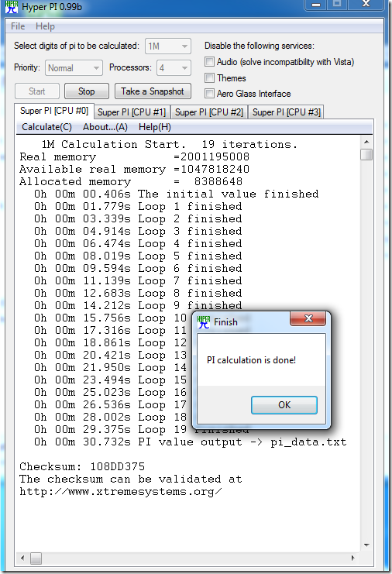This screenshot has width=392, height=574.
Task: Click the Hyper PI title bar icon
Action: tap(12, 7)
